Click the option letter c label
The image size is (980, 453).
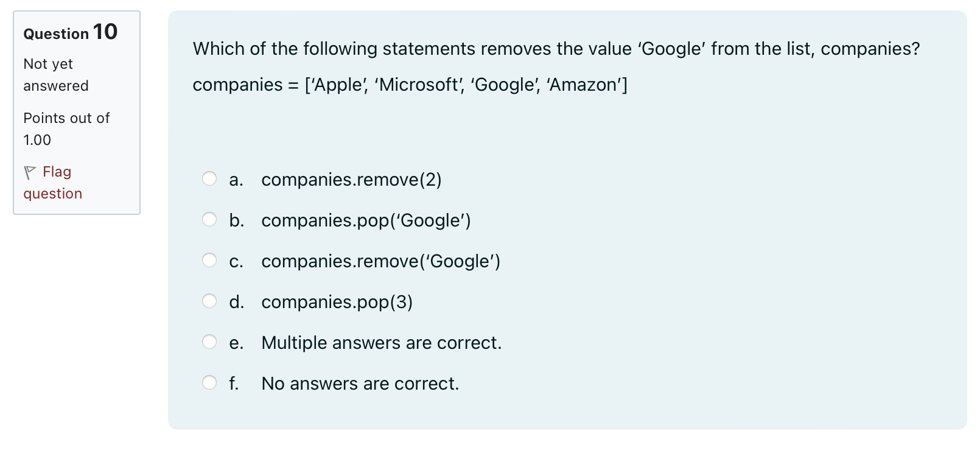pos(236,262)
